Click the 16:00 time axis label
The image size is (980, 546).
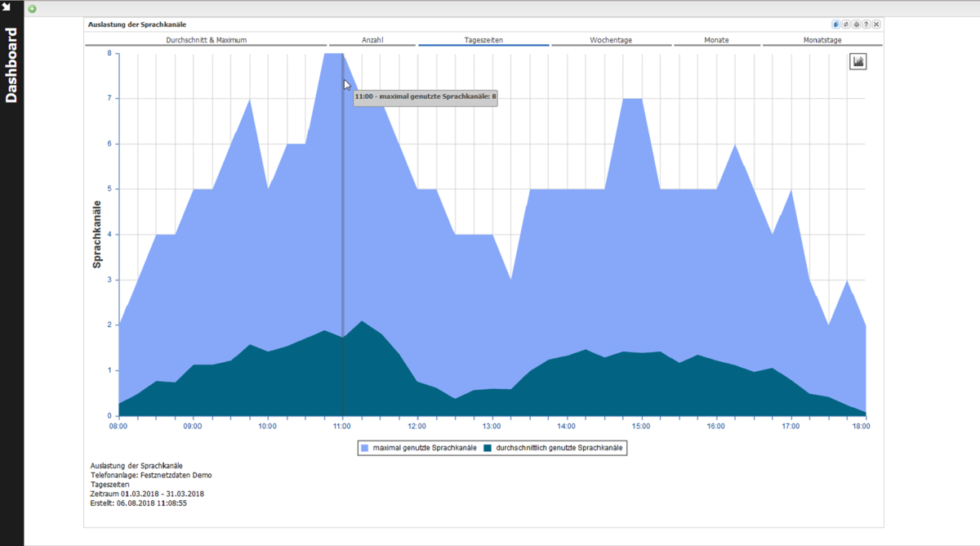click(715, 426)
